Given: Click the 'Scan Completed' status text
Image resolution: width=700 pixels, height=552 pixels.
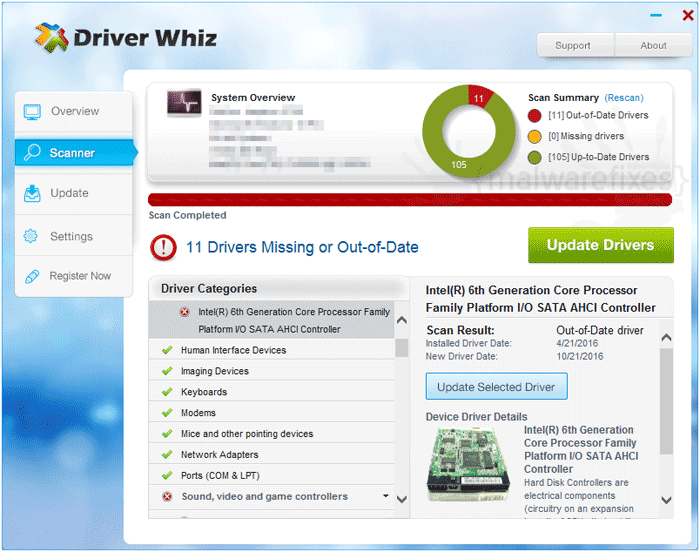Looking at the screenshot, I should point(188,215).
